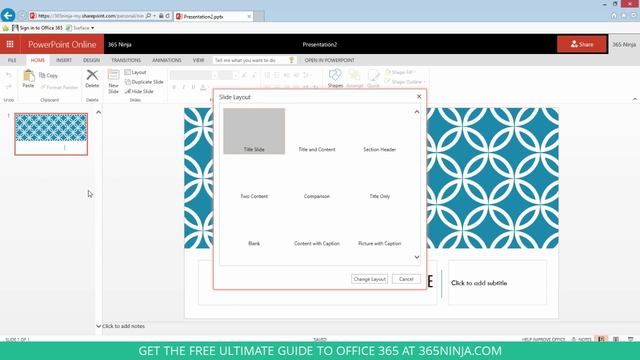The image size is (640, 360).
Task: Click the Slide Show icon in status bar
Action: point(631,339)
